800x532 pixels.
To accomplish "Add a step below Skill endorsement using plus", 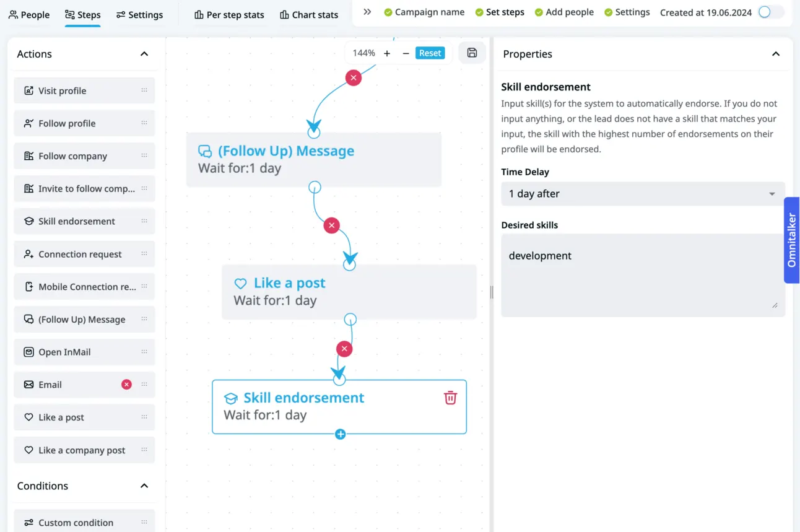I will (x=340, y=434).
